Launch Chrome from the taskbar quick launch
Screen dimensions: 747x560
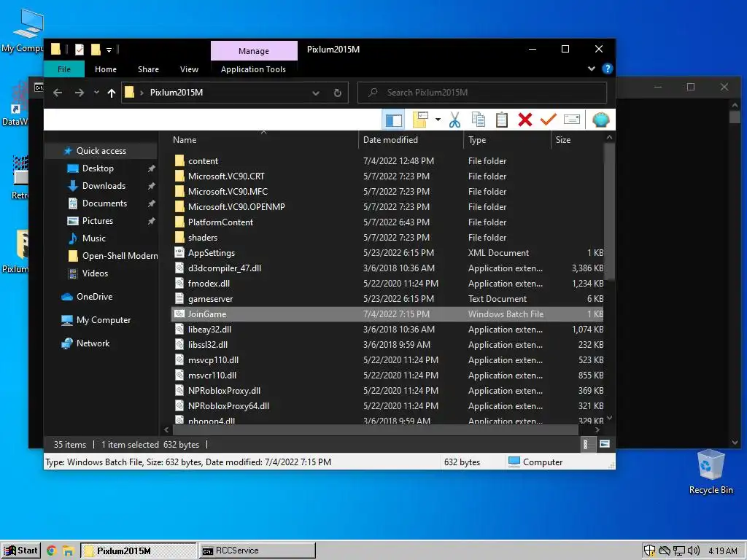tap(52, 551)
